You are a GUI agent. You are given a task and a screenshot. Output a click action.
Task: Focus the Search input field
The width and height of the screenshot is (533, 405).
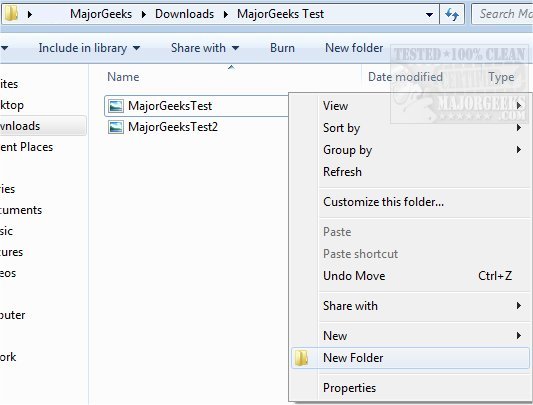click(503, 14)
